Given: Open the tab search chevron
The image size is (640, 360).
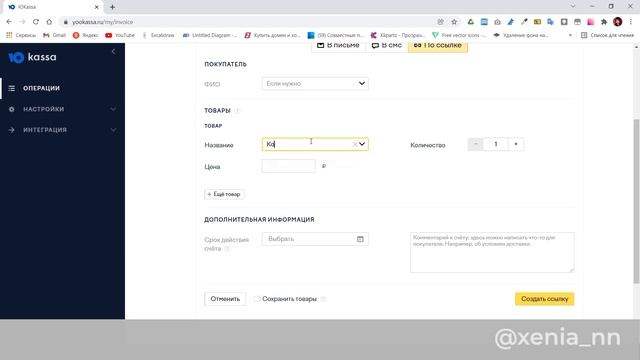Looking at the screenshot, I should point(573,7).
